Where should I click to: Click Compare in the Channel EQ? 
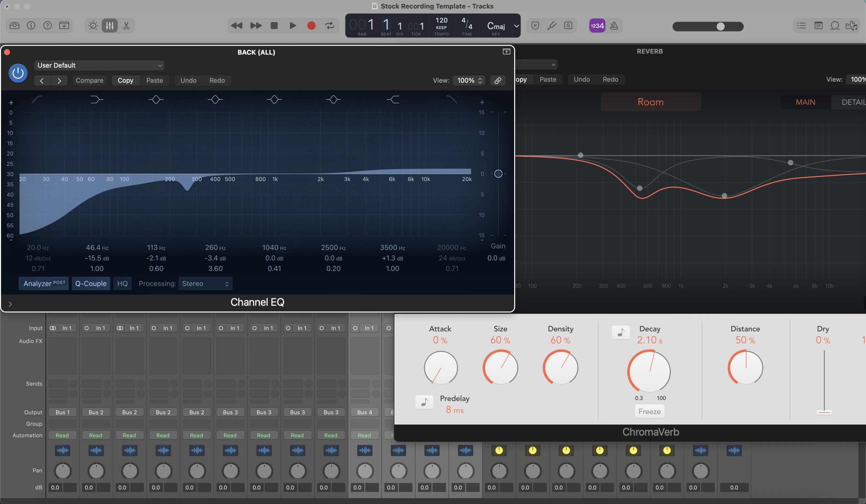pos(89,80)
